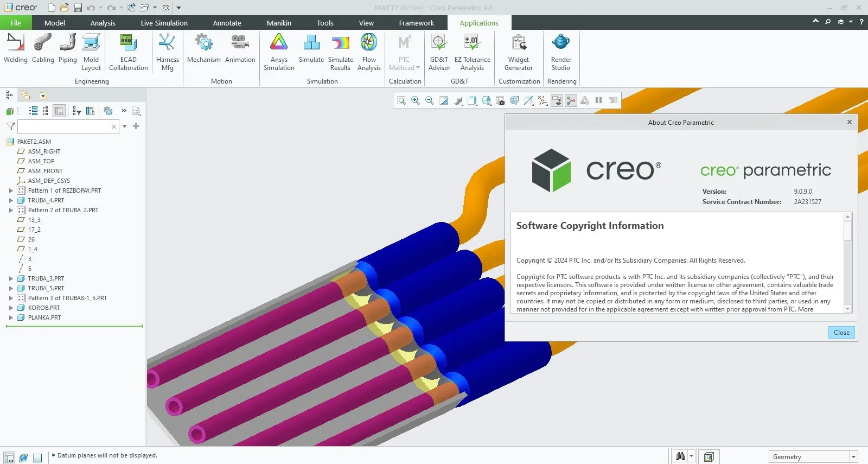Create a new file from quick access toolbar
868x464 pixels.
point(52,8)
